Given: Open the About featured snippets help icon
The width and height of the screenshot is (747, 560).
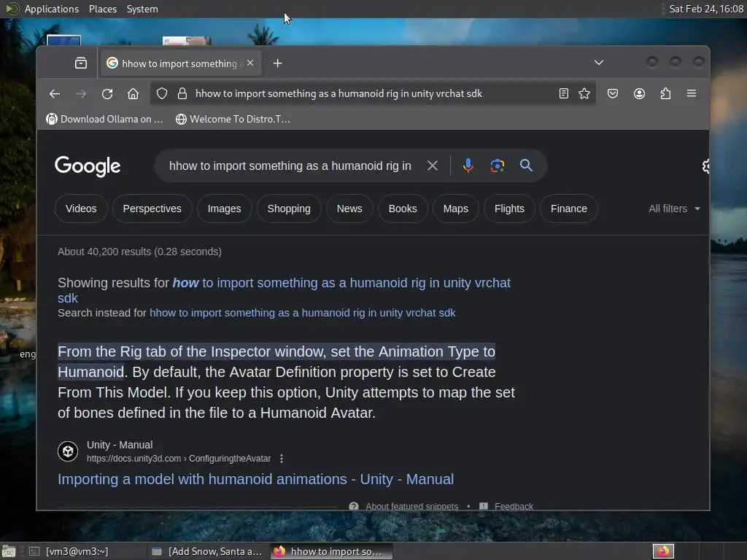Looking at the screenshot, I should [354, 506].
